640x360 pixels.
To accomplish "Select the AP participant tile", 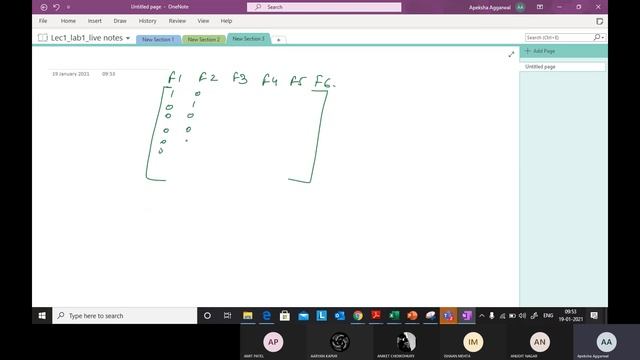I will click(273, 342).
